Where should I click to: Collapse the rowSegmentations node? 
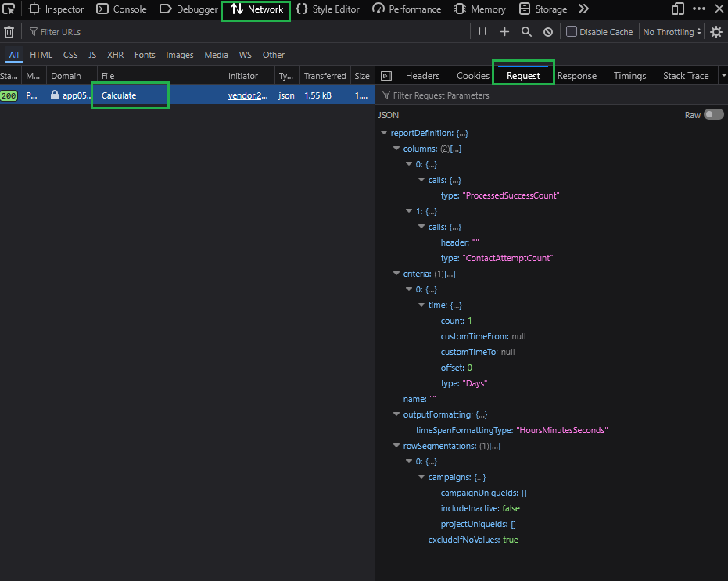pos(396,446)
